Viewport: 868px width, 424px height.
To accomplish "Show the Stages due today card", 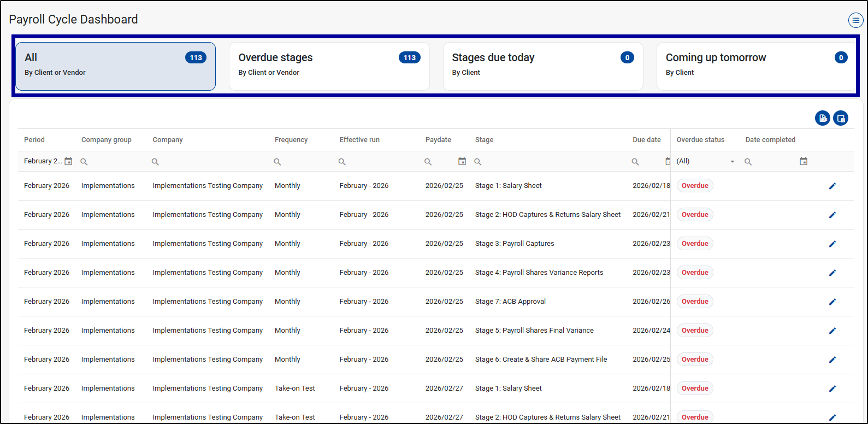I will [542, 66].
